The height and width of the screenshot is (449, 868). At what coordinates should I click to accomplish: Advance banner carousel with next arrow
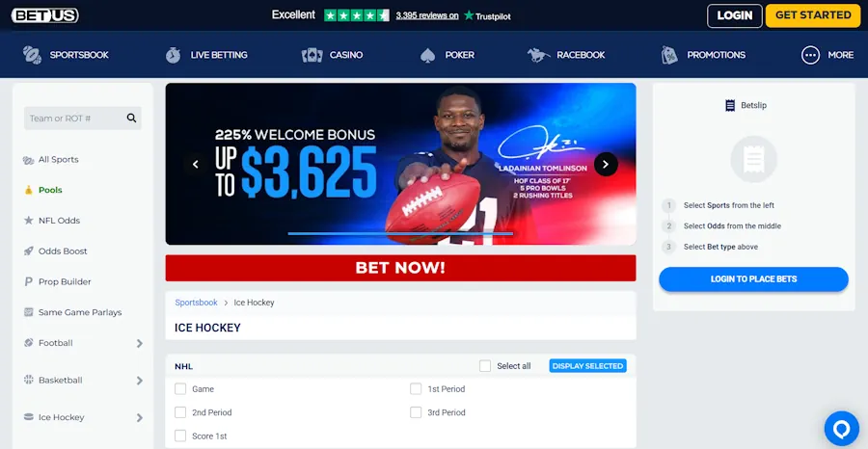pos(606,164)
